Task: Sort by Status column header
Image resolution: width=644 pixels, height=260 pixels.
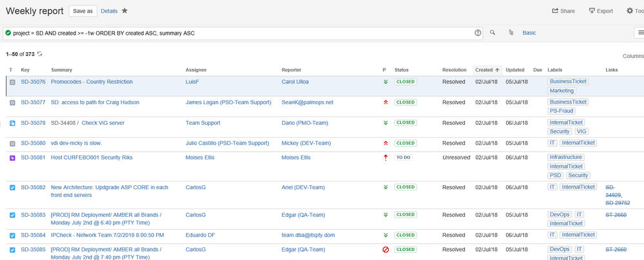Action: point(401,70)
